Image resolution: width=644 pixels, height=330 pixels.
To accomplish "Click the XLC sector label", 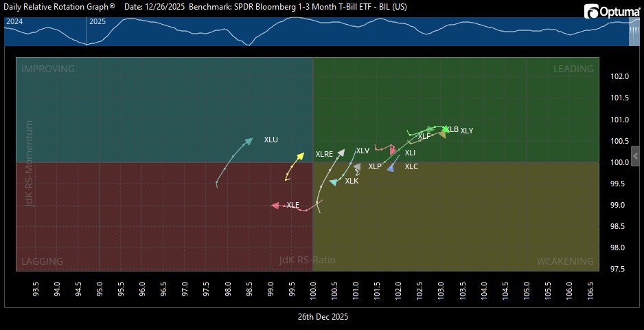I will coord(411,166).
